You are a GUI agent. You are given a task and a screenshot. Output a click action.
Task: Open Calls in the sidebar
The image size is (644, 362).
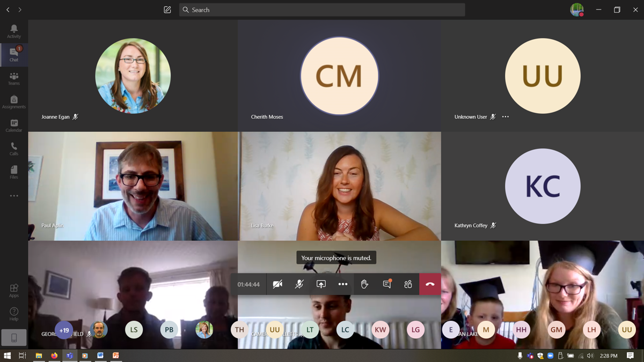tap(14, 149)
